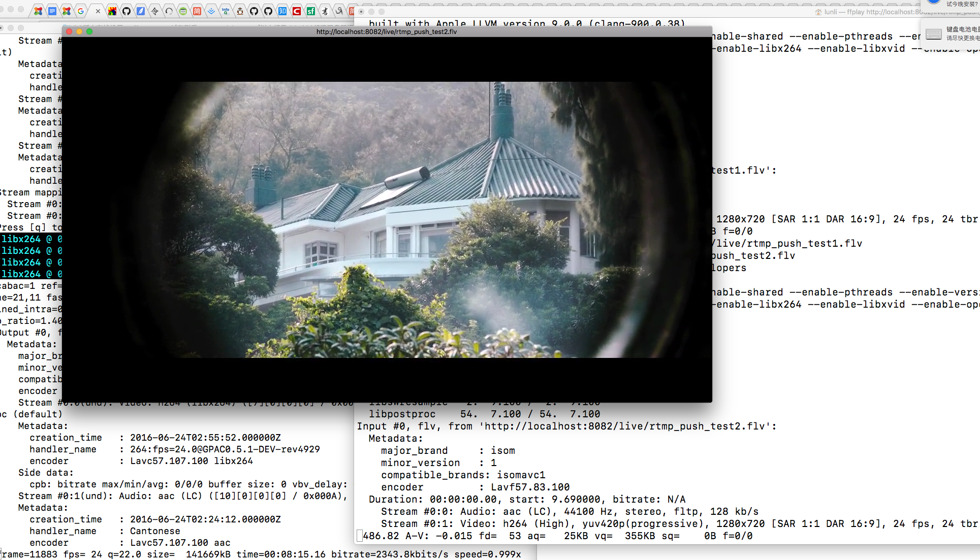Click the '键盘电池电' notification title
Screen dimensions: 980x560
click(x=963, y=29)
